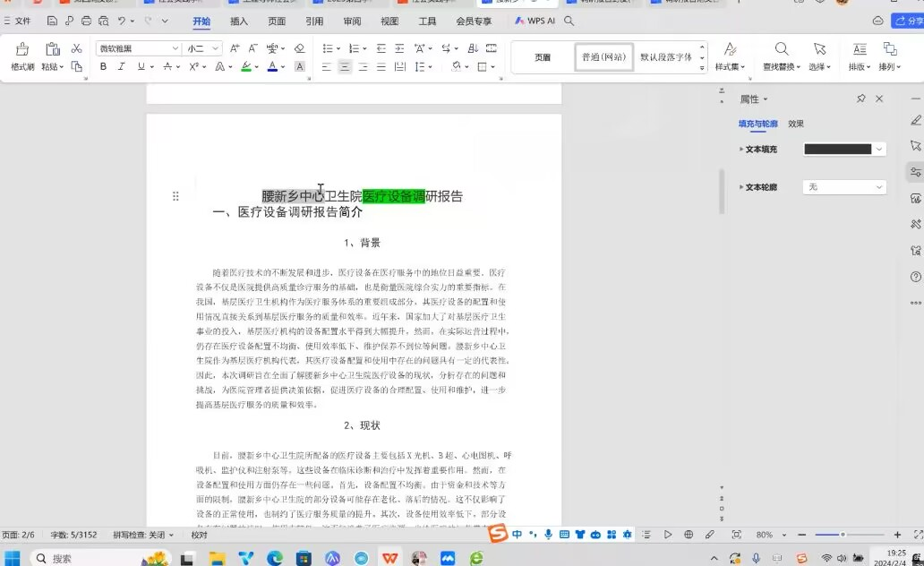The image size is (924, 566).
Task: Open the font name dropdown (微软雅黑)
Action: [x=175, y=48]
